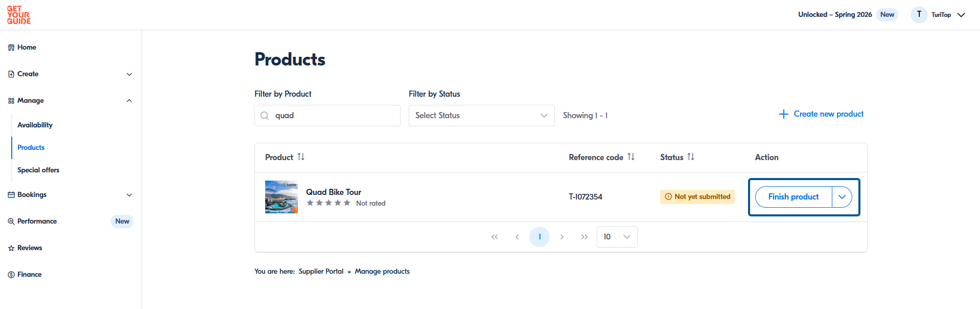Click Create new product link
Screen dimensions: 980x309
pyautogui.click(x=821, y=114)
